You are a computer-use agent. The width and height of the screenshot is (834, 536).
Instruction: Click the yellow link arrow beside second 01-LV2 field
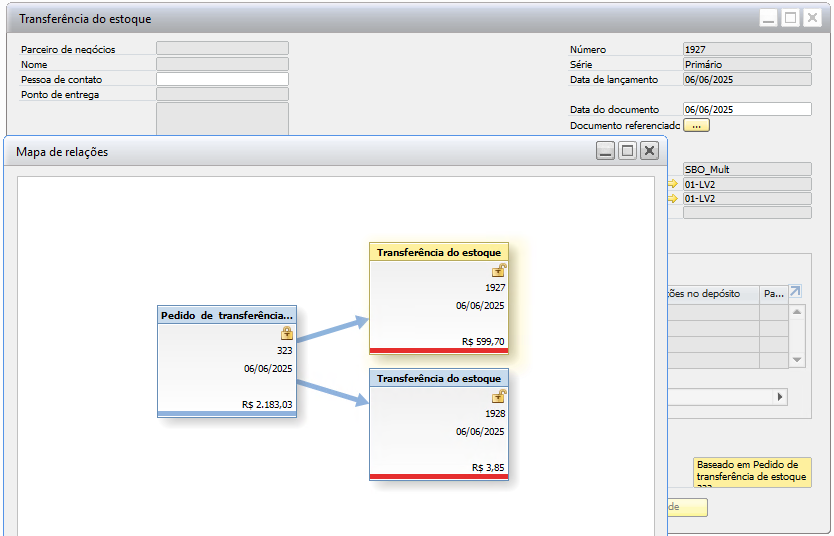673,198
